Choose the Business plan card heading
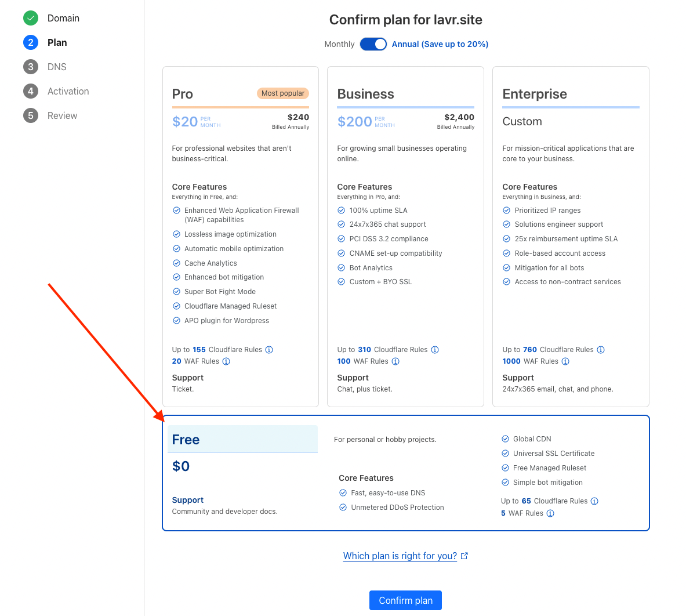 tap(365, 94)
